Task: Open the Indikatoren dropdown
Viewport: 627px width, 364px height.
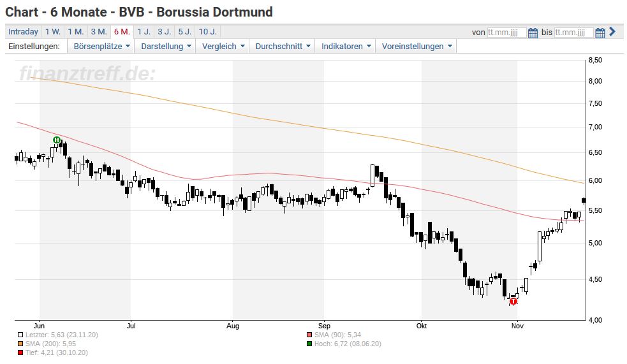Action: 346,46
